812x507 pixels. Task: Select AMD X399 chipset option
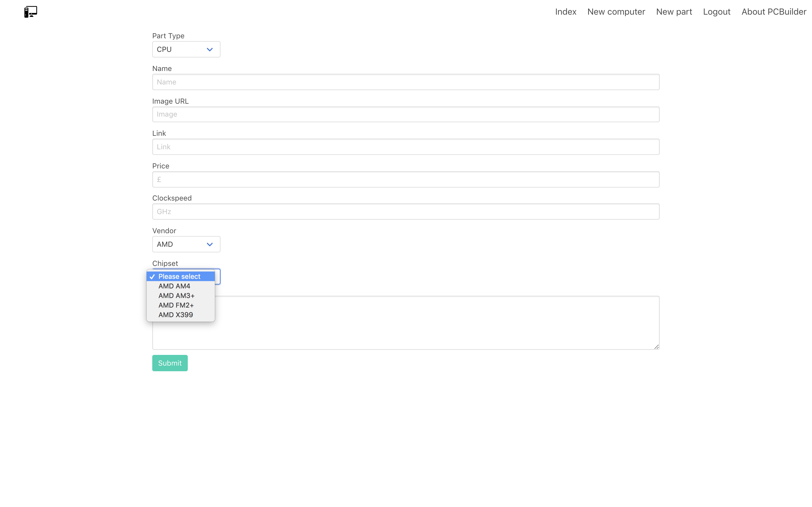click(x=175, y=315)
